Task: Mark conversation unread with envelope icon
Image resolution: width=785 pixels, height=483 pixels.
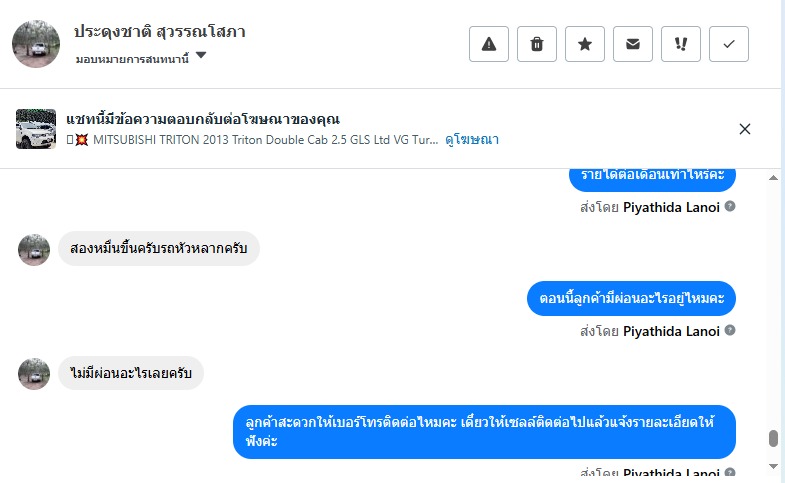Action: pyautogui.click(x=633, y=44)
